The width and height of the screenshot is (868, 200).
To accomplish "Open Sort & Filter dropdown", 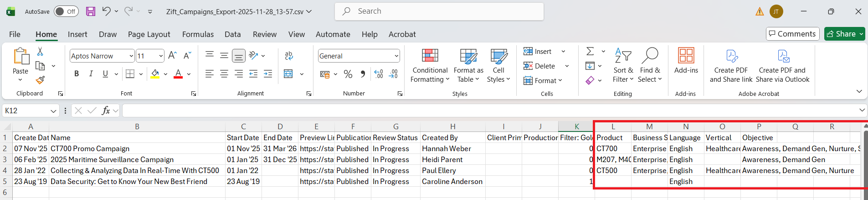I will click(x=623, y=66).
